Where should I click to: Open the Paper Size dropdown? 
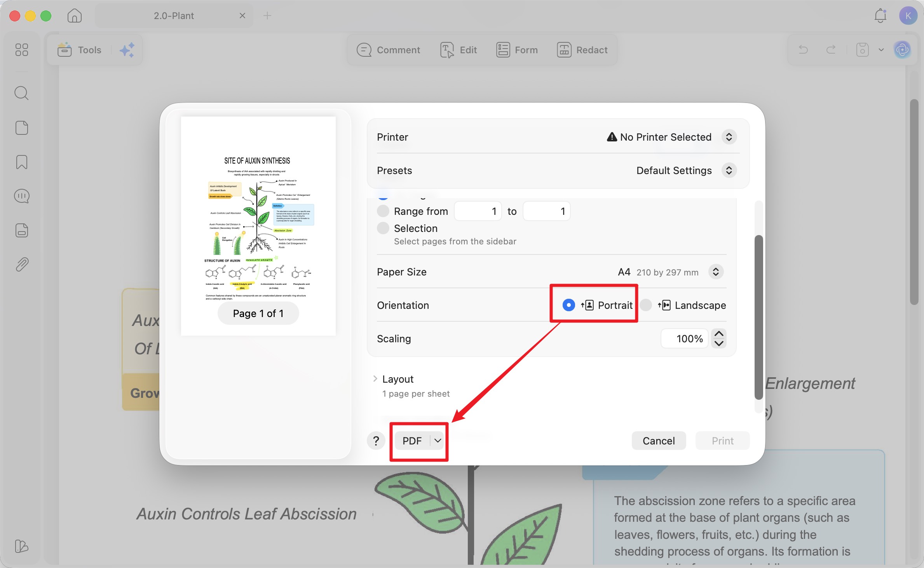[x=716, y=272]
